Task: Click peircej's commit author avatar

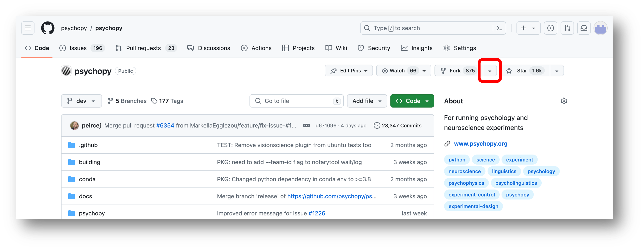Action: pos(74,125)
